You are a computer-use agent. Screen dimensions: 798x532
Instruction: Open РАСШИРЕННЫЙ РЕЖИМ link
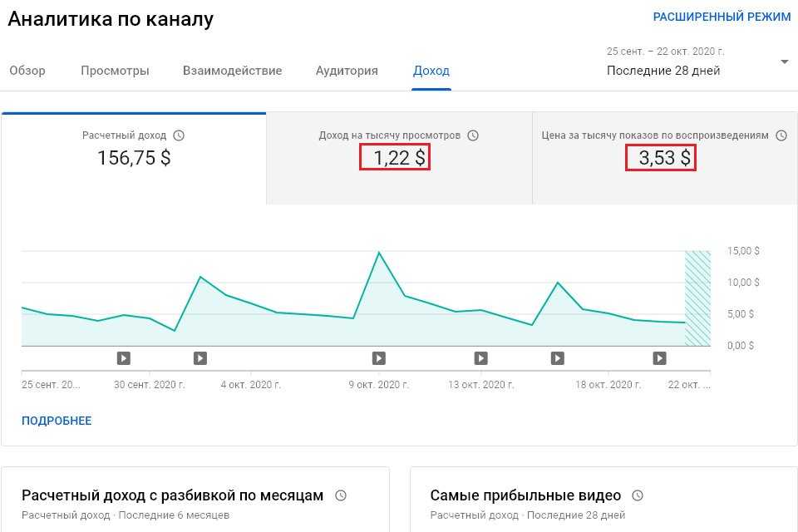722,17
